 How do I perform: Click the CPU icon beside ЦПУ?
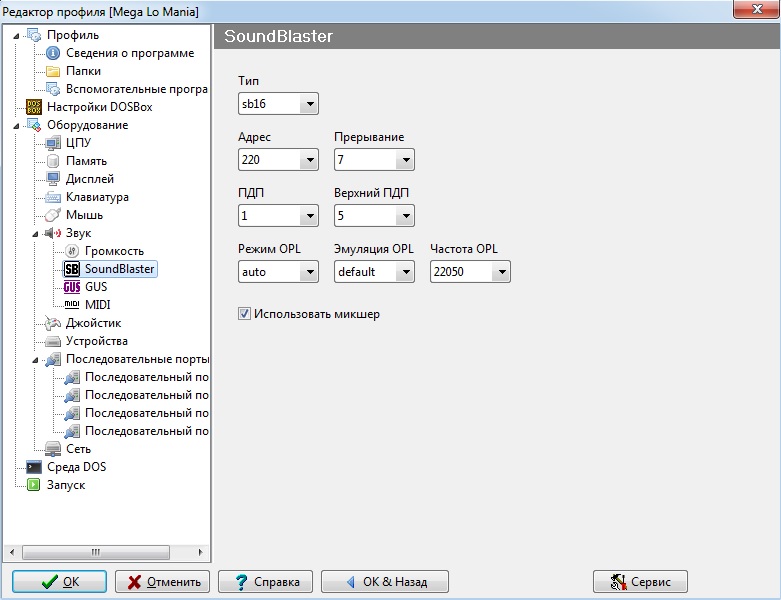coord(53,143)
